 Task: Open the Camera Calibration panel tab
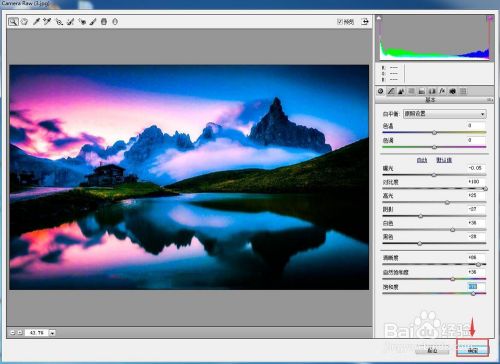point(453,91)
